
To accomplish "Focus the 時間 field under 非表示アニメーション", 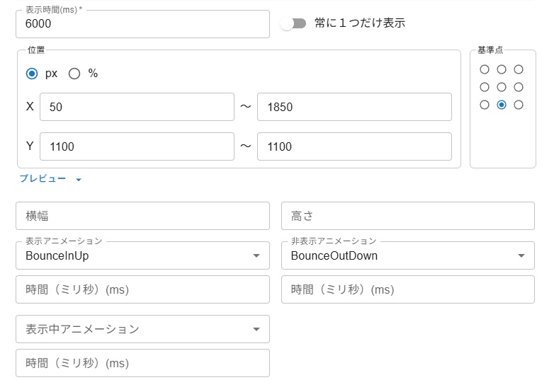I will 407,289.
